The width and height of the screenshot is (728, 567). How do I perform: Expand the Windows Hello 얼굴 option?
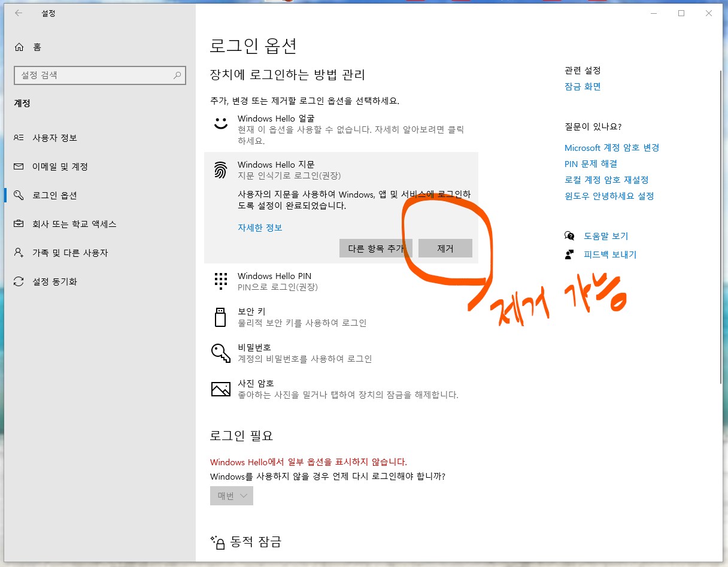pyautogui.click(x=341, y=129)
